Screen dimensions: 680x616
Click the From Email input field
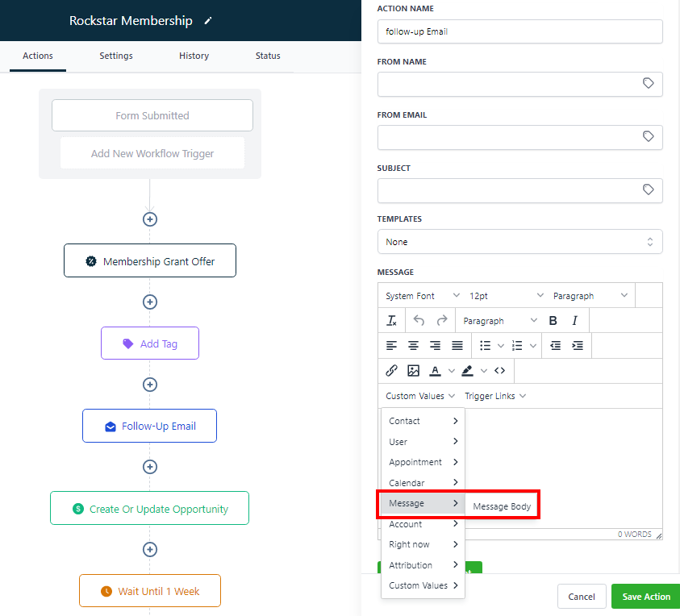pyautogui.click(x=508, y=137)
